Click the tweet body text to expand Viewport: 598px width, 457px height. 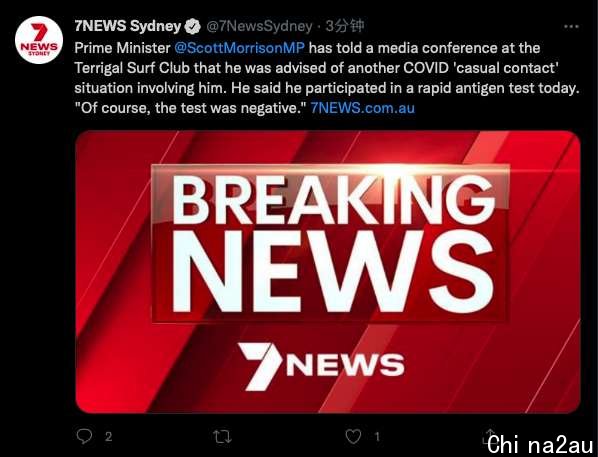tap(327, 78)
